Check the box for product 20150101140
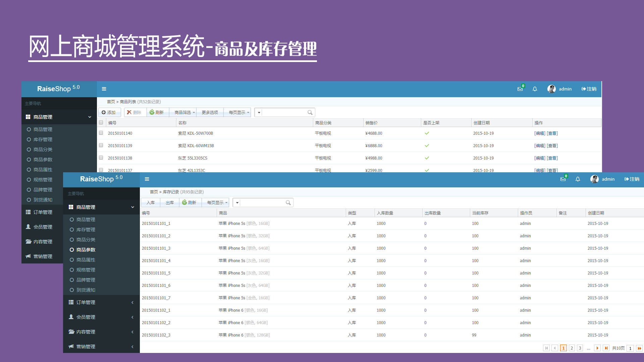 tap(101, 133)
